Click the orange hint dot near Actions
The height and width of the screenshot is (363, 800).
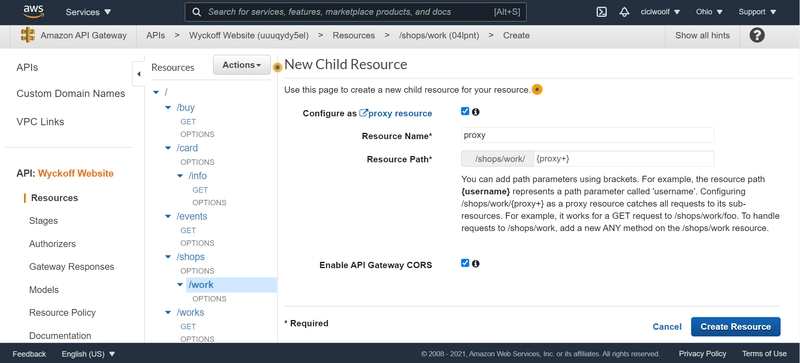click(277, 67)
